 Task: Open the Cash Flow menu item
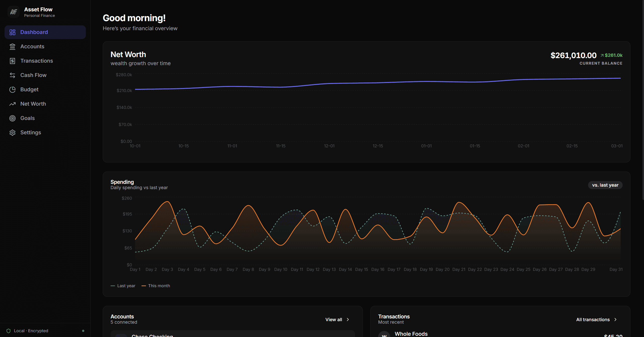tap(33, 75)
